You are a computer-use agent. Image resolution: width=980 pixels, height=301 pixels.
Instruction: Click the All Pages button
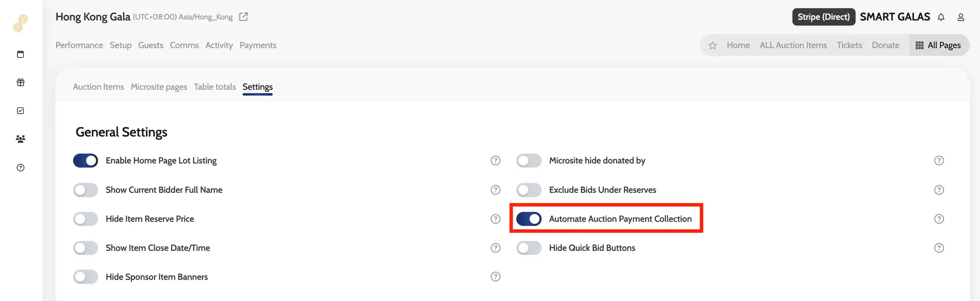tap(938, 45)
